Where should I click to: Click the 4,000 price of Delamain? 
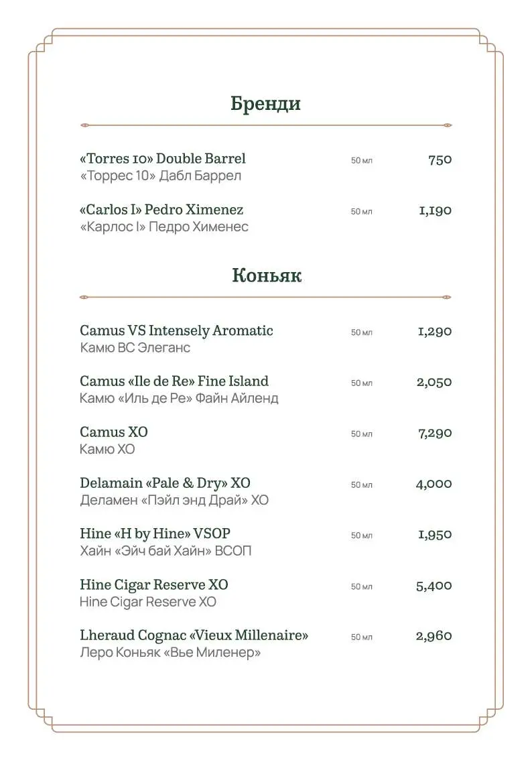click(x=434, y=484)
